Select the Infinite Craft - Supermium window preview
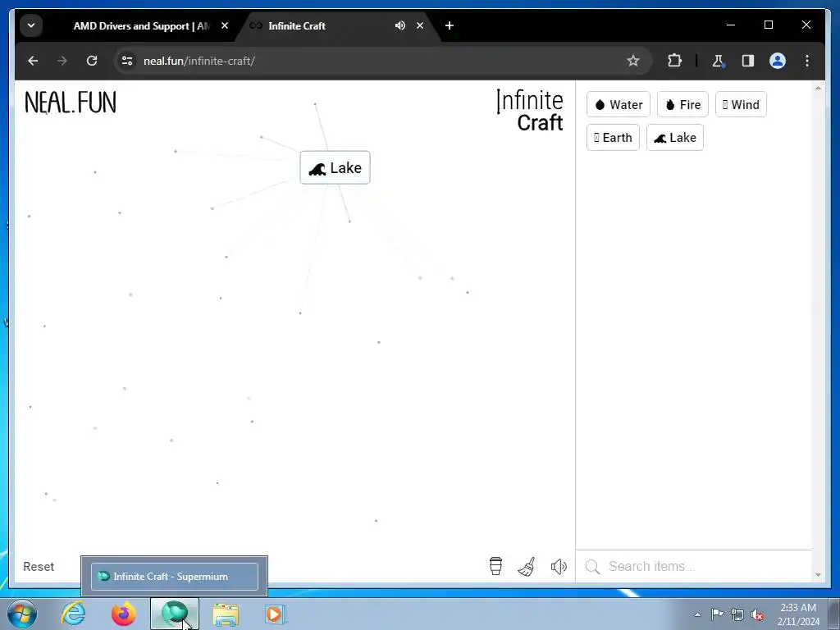 click(174, 577)
